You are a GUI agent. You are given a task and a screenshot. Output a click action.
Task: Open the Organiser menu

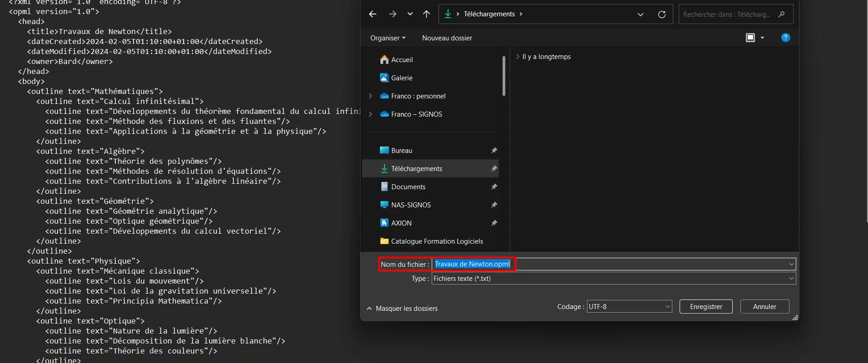388,38
